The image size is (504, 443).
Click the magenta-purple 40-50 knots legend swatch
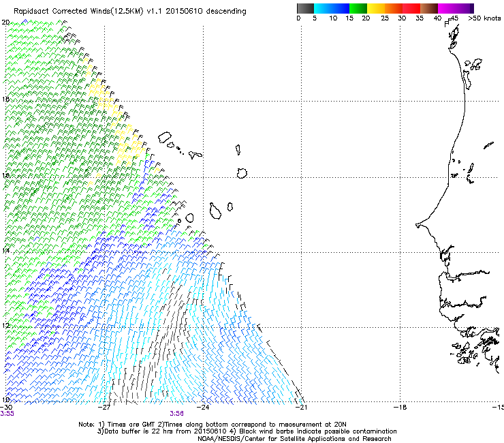(456, 8)
